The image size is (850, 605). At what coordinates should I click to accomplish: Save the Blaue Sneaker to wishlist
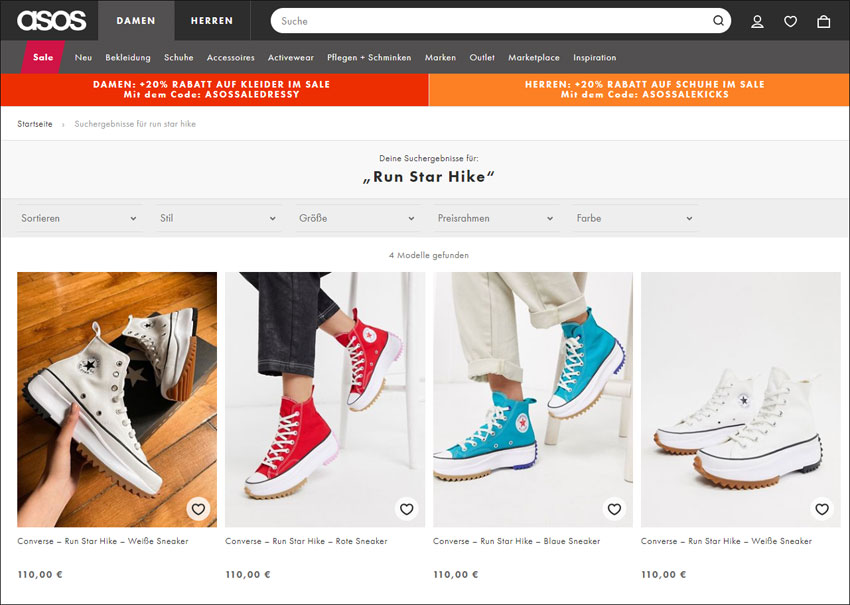[614, 509]
